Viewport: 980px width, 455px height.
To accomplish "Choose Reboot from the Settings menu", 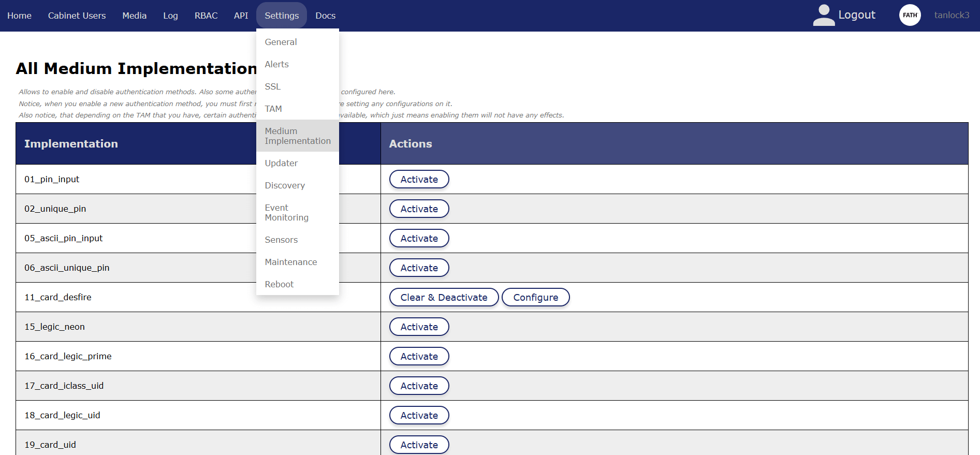I will (x=279, y=284).
